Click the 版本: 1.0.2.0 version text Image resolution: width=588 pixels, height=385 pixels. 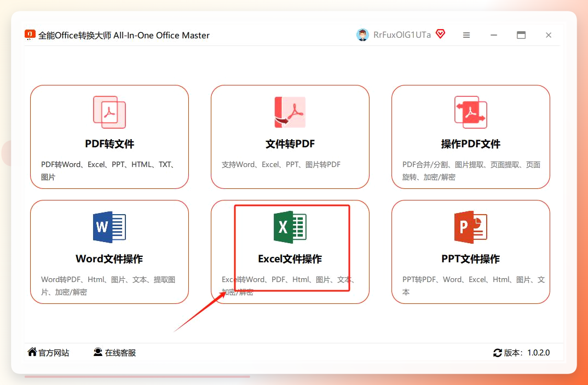pyautogui.click(x=527, y=353)
